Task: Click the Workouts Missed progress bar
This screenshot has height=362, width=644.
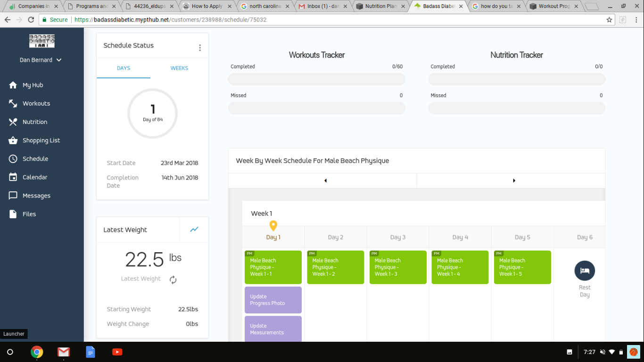Action: [x=317, y=108]
